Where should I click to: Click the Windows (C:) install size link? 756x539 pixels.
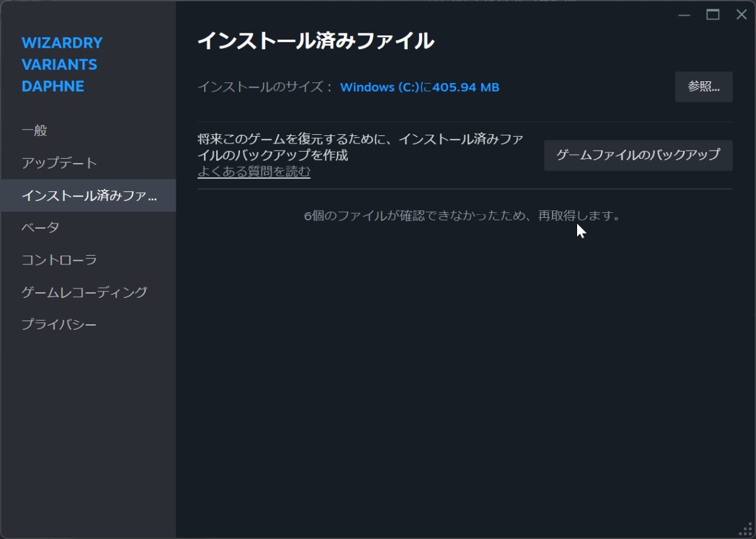(420, 87)
